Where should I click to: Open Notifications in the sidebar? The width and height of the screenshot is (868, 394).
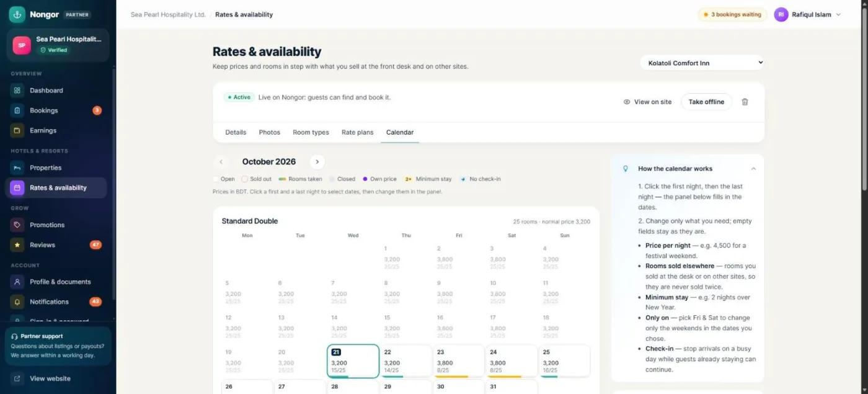pyautogui.click(x=56, y=302)
